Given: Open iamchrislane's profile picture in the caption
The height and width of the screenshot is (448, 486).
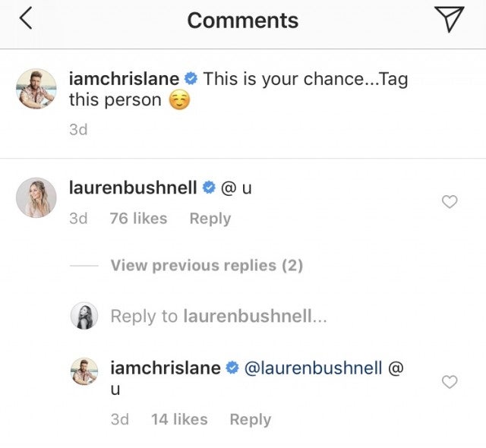Looking at the screenshot, I should pyautogui.click(x=36, y=89).
